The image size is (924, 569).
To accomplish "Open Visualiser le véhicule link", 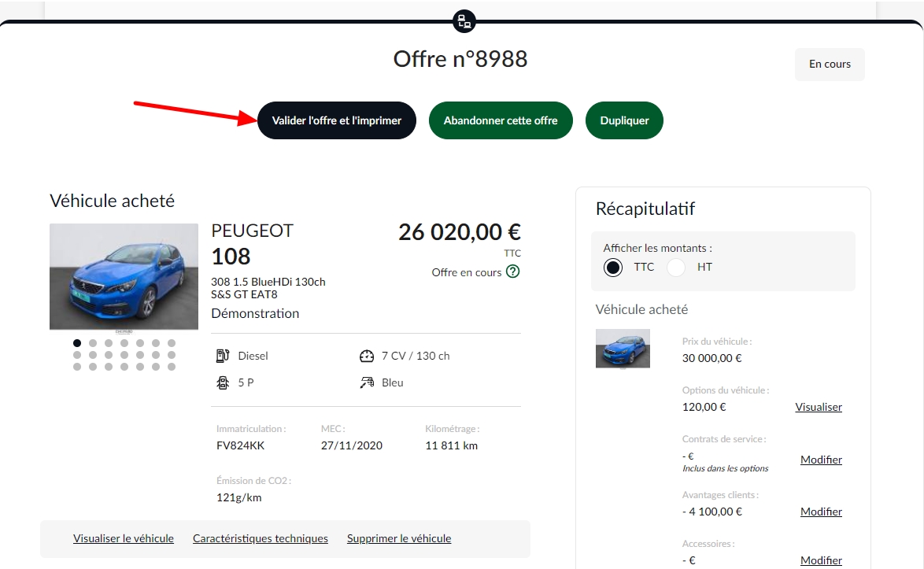I will [123, 538].
